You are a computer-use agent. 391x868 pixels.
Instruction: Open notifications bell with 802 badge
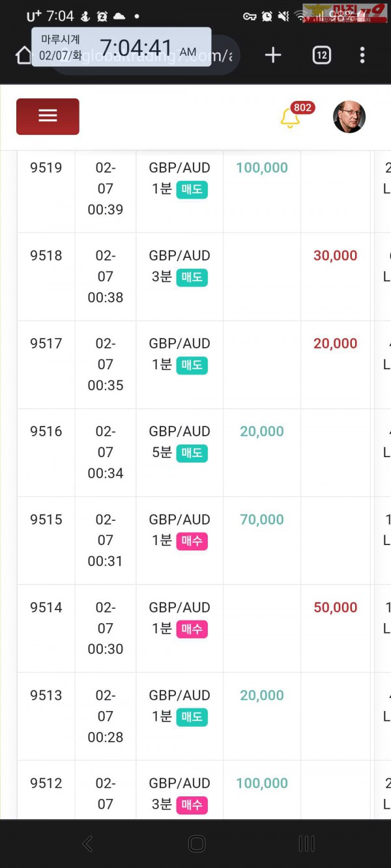[290, 118]
